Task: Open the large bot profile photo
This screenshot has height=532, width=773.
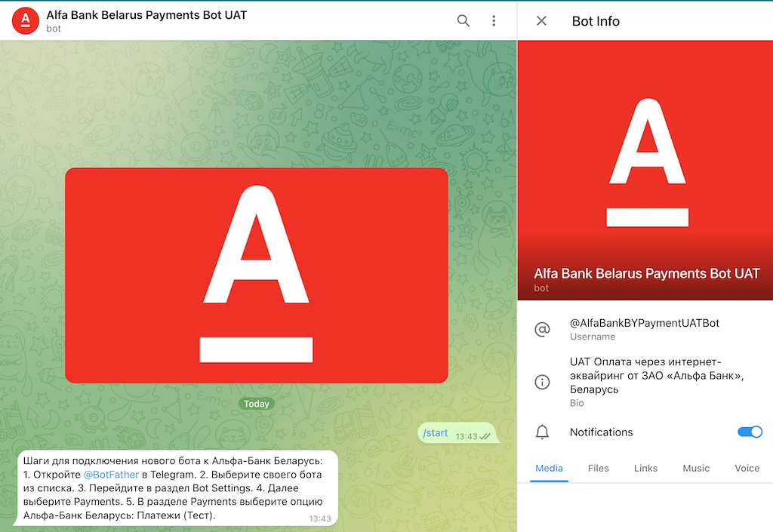Action: (x=645, y=162)
